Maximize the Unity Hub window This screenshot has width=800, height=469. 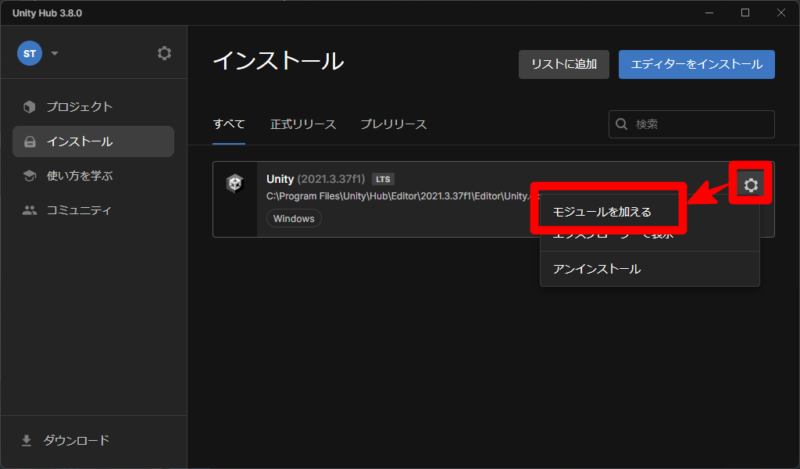[x=745, y=12]
